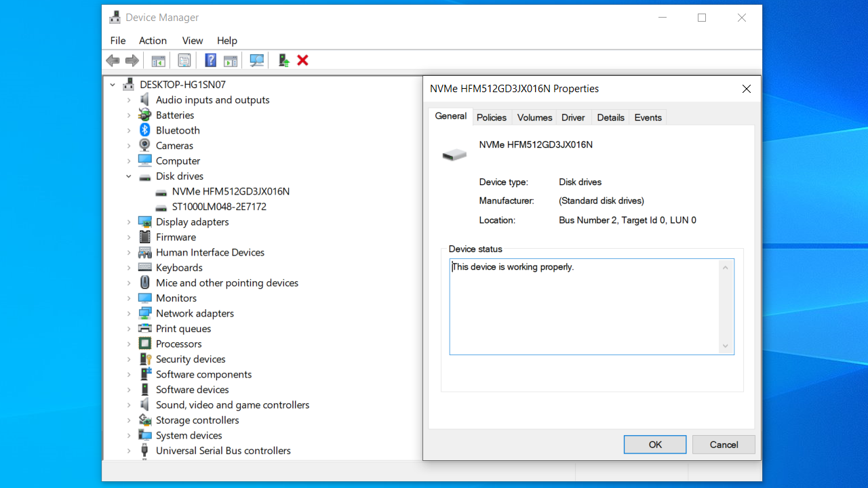This screenshot has height=488, width=868.
Task: Select the Computer category monitor icon
Action: tap(144, 161)
